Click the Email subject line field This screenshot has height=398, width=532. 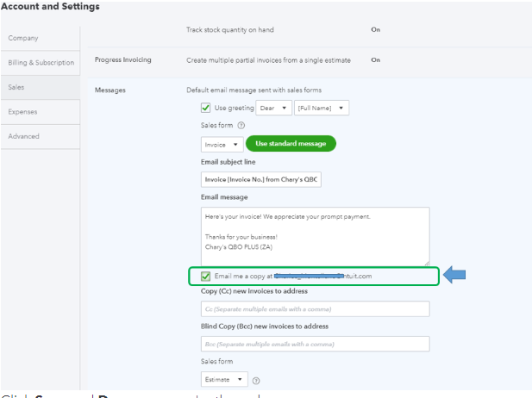point(260,179)
